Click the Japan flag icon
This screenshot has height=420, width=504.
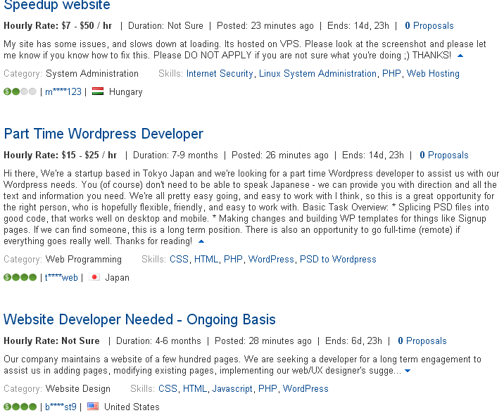coord(94,277)
